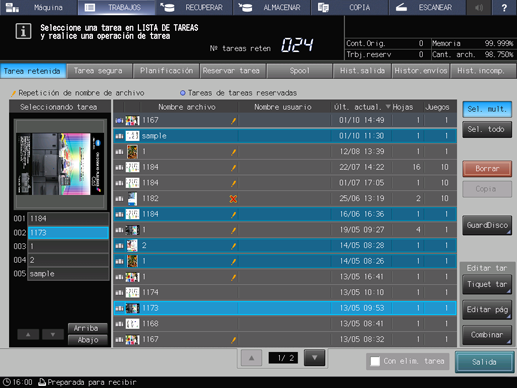The image size is (517, 388).
Task: Click the up arrow below selected list
Action: pyautogui.click(x=28, y=334)
